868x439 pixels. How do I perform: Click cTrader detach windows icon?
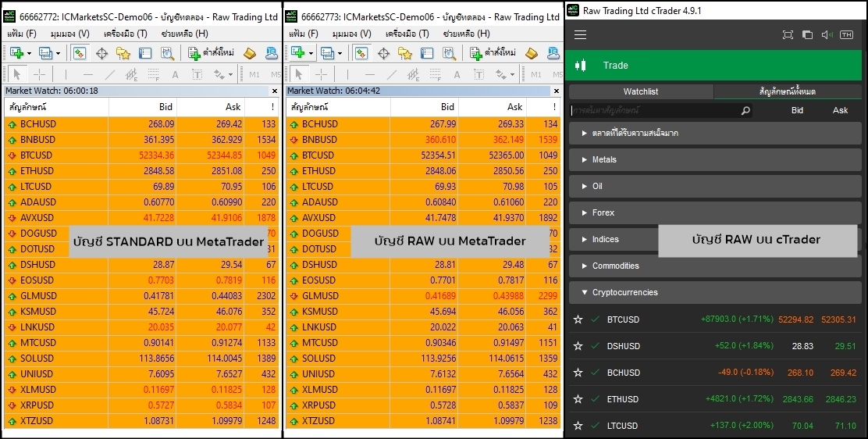(808, 35)
